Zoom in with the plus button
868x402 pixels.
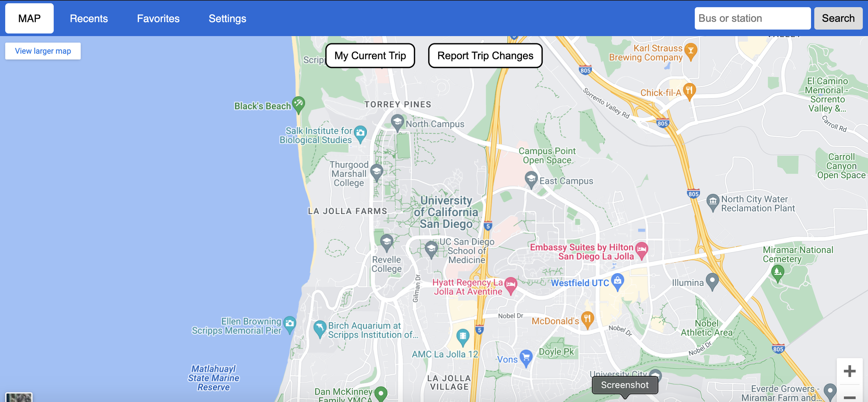[849, 371]
